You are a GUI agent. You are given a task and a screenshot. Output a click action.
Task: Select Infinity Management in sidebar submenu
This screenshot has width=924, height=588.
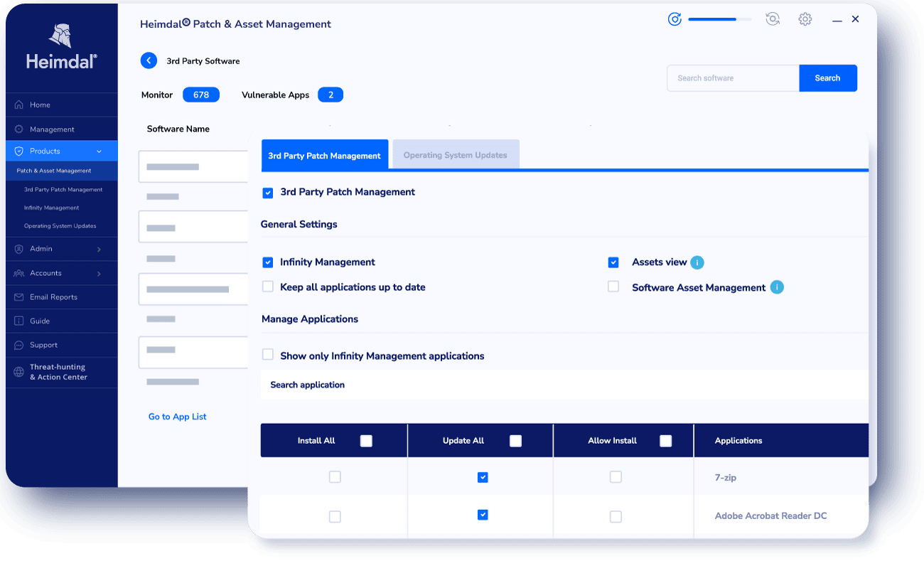(51, 208)
